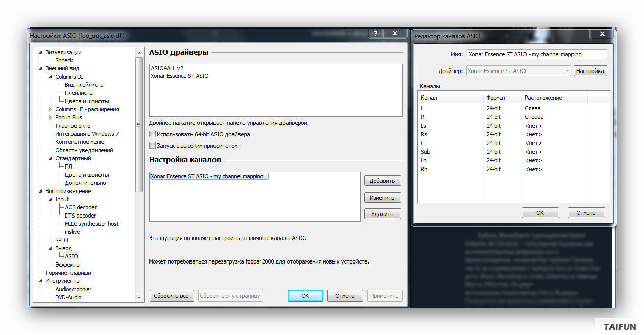This screenshot has height=335, width=644.
Task: Select Интеграция в Windows 7 item
Action: [x=87, y=134]
